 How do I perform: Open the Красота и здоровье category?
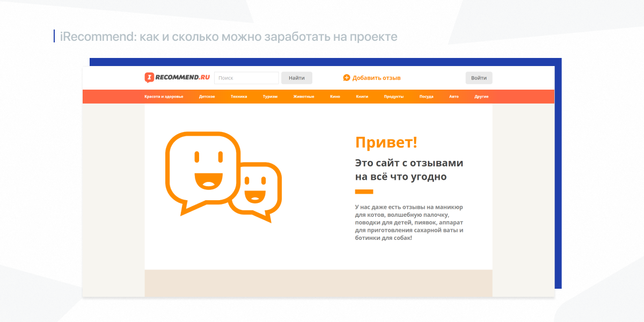[x=164, y=97]
